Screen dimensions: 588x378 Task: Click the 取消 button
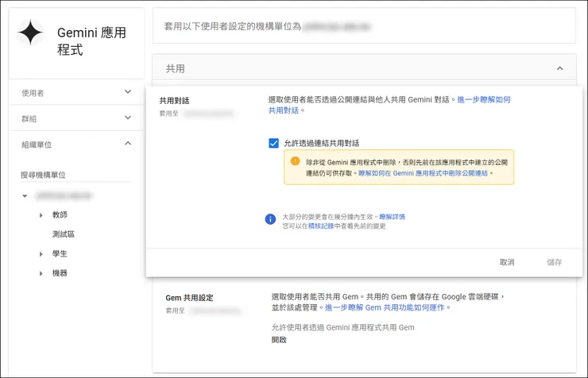click(507, 262)
